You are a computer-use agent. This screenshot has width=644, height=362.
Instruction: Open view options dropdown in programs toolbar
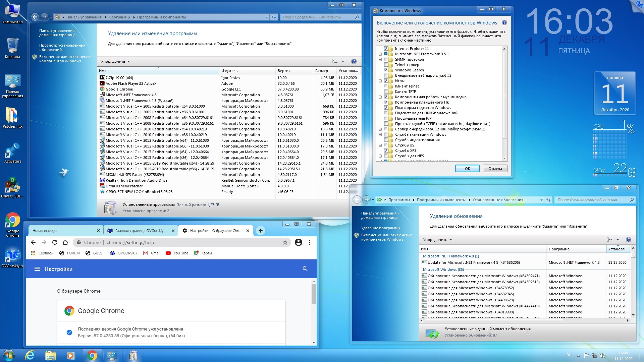(x=343, y=61)
